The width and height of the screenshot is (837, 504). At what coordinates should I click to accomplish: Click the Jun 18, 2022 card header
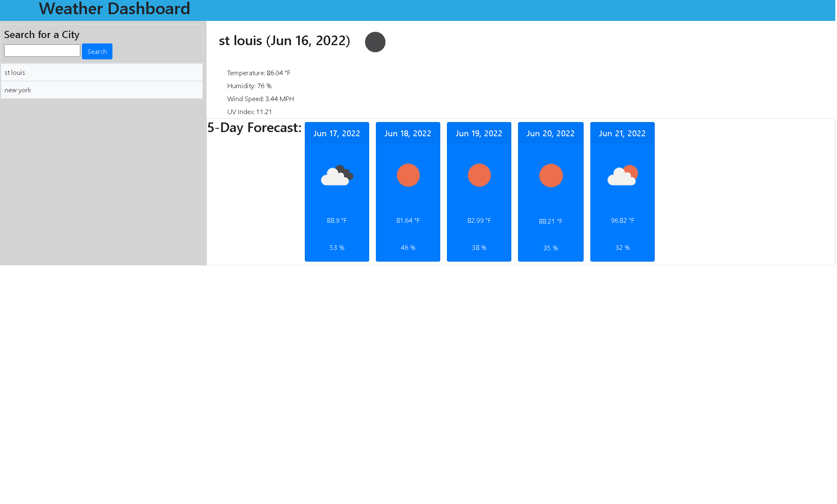point(408,133)
